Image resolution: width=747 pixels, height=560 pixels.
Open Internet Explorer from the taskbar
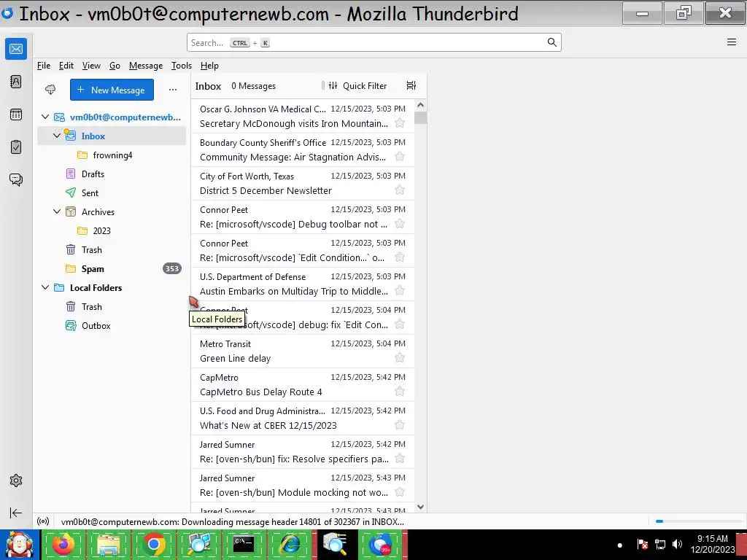click(289, 544)
